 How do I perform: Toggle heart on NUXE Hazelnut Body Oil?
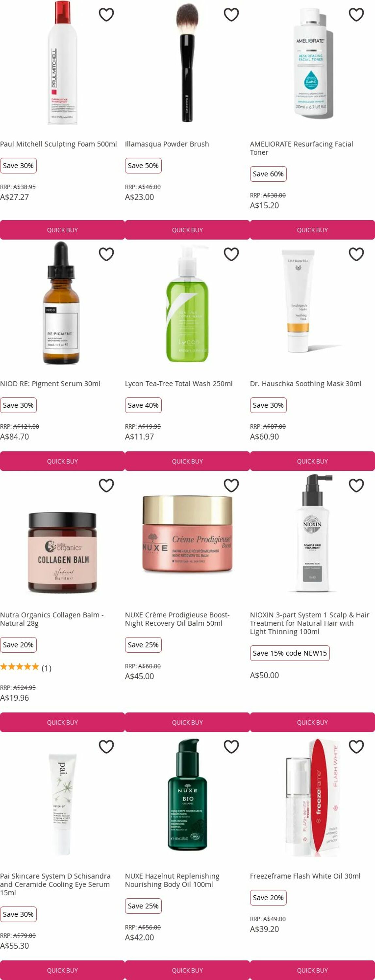click(231, 747)
